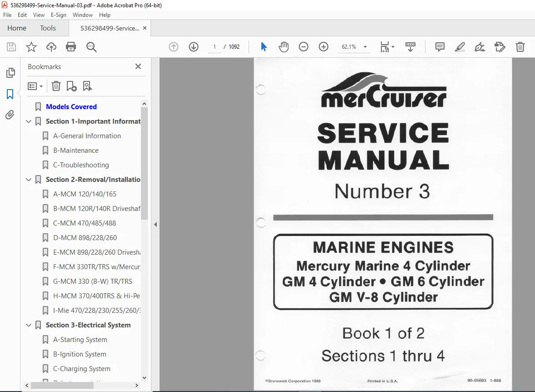
Task: Click the bookmarks vertical scrollbar up arrow
Action: (x=145, y=104)
